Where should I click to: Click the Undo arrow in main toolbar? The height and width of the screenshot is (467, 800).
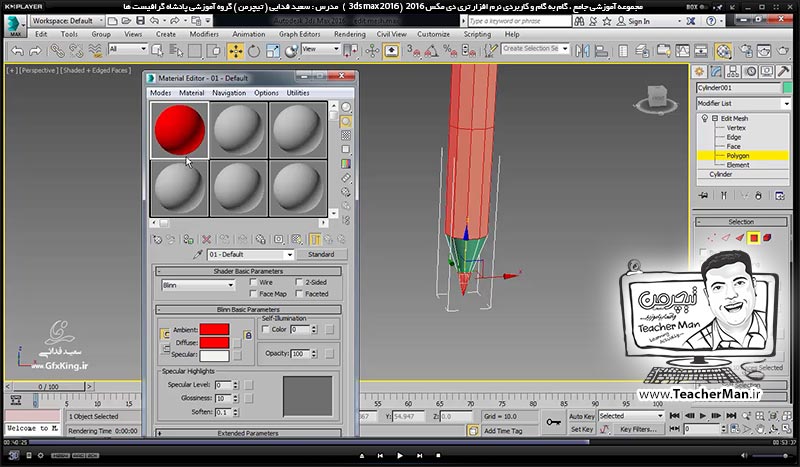pos(17,51)
